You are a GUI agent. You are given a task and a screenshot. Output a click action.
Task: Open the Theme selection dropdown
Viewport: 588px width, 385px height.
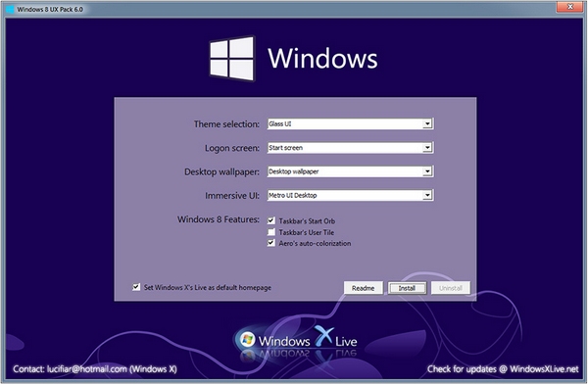click(350, 124)
